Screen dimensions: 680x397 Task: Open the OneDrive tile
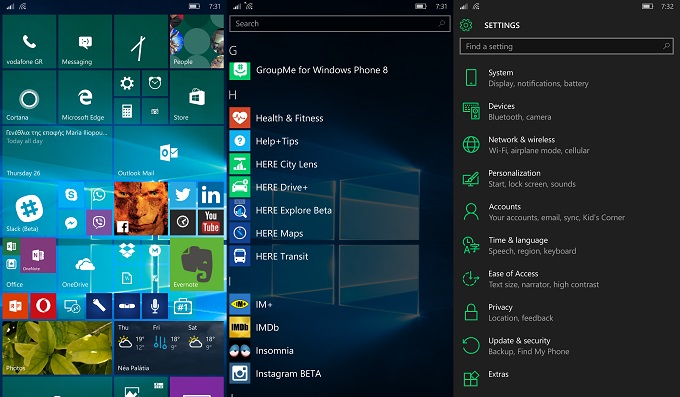pos(85,264)
